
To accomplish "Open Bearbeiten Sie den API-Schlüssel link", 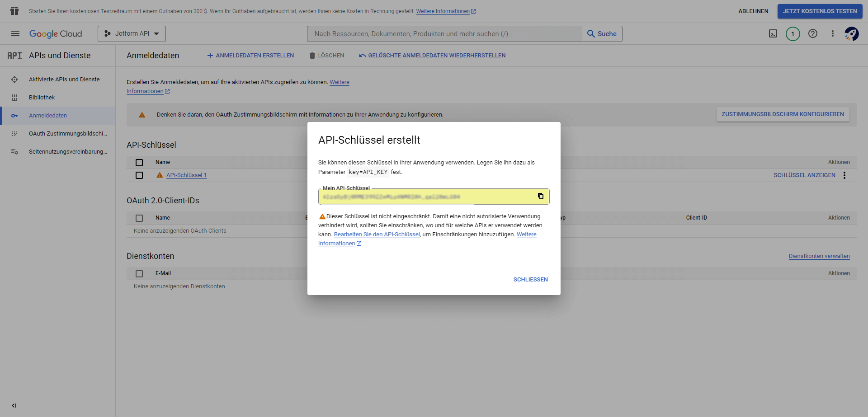I will pyautogui.click(x=377, y=234).
